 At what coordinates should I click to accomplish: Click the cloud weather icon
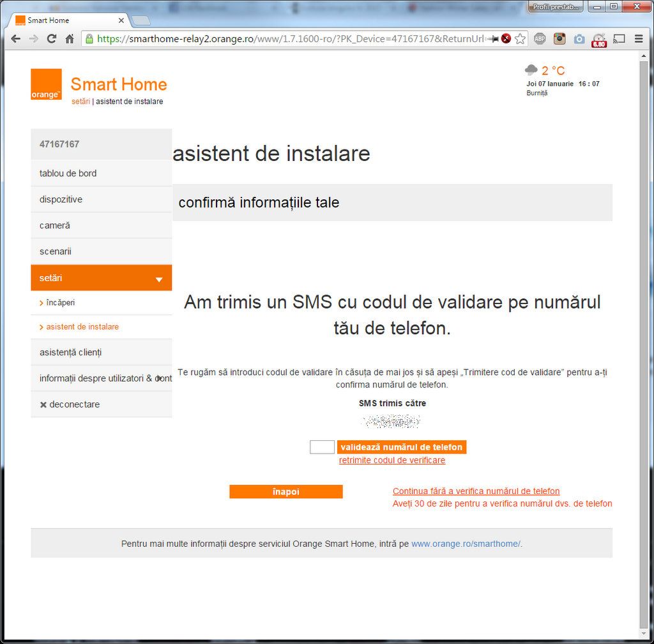click(531, 70)
